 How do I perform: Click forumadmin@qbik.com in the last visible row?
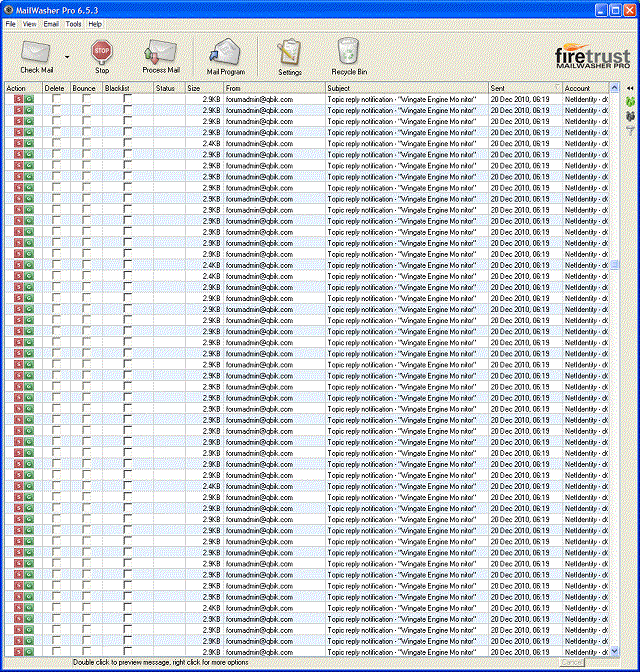259,652
